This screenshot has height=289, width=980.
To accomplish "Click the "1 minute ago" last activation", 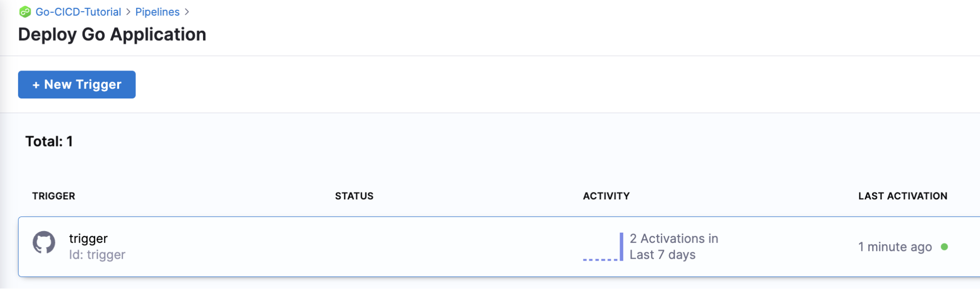I will pos(895,247).
